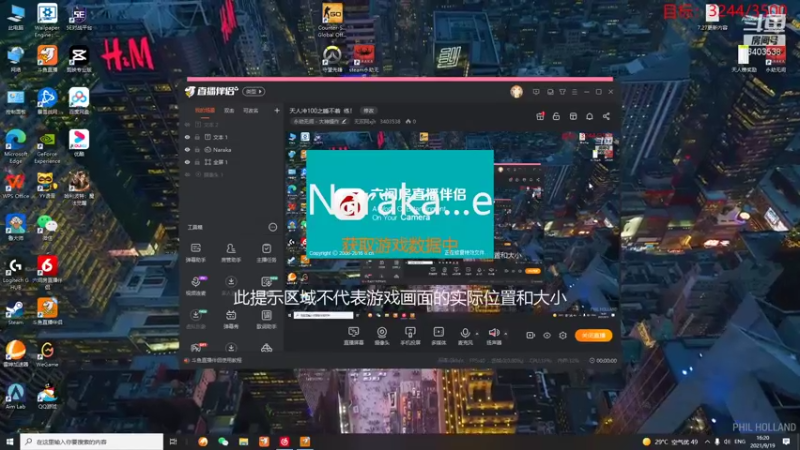Open Steam desktop shortcut
This screenshot has width=800, height=450.
click(15, 312)
